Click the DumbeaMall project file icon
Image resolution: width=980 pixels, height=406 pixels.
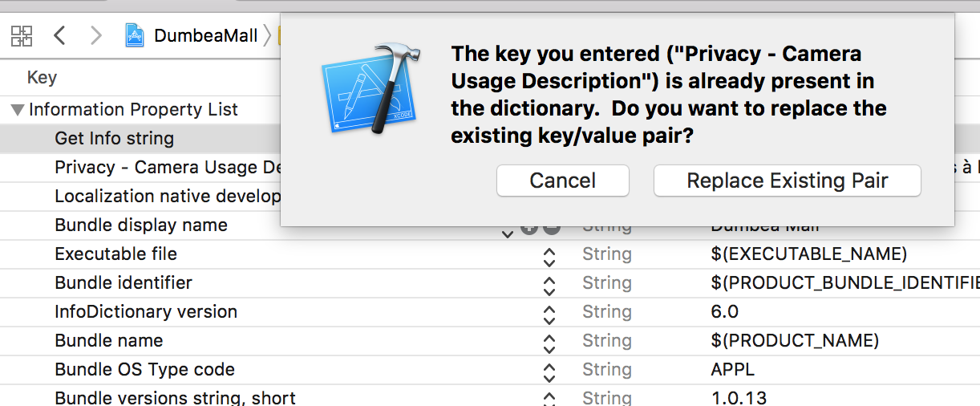[x=136, y=35]
